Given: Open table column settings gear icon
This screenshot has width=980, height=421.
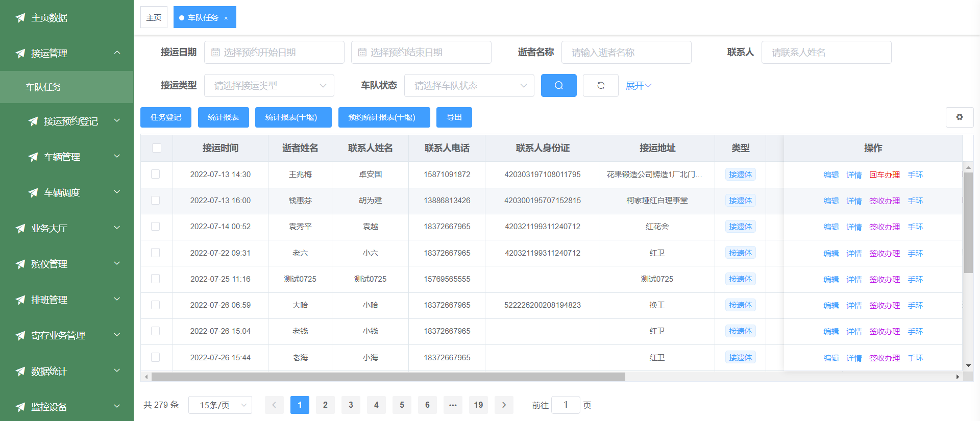Looking at the screenshot, I should [x=959, y=117].
